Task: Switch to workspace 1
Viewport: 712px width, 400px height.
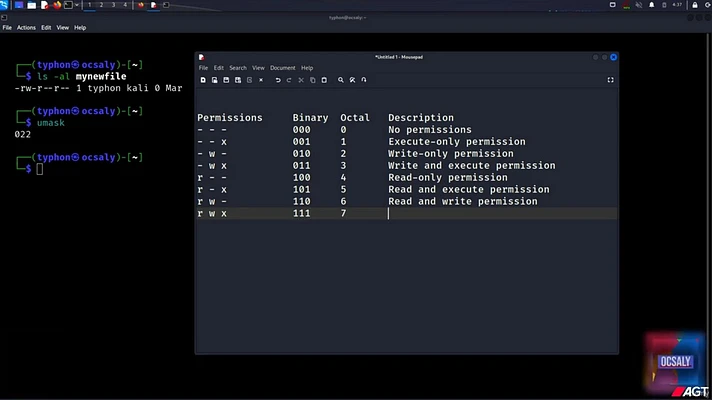Action: click(x=89, y=5)
